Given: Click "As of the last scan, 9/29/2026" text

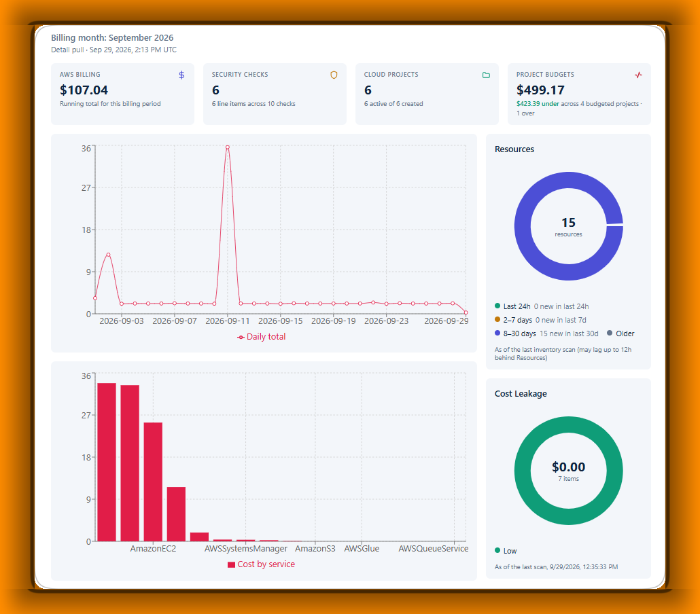Looking at the screenshot, I should 556,566.
